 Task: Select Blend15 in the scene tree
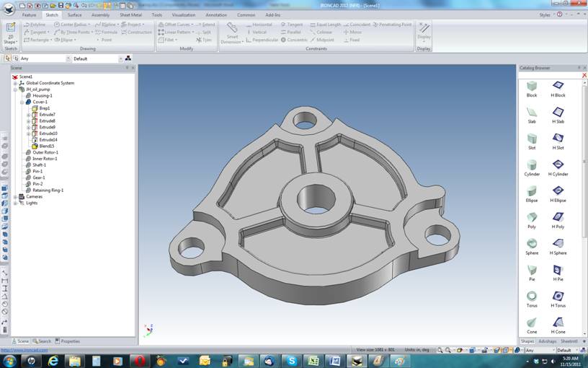tap(46, 146)
